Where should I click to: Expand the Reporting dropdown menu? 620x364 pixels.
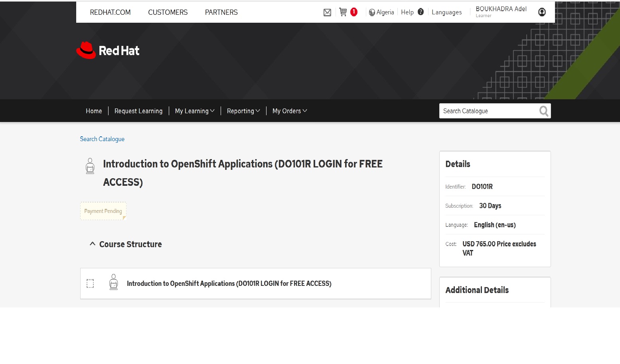tap(243, 111)
